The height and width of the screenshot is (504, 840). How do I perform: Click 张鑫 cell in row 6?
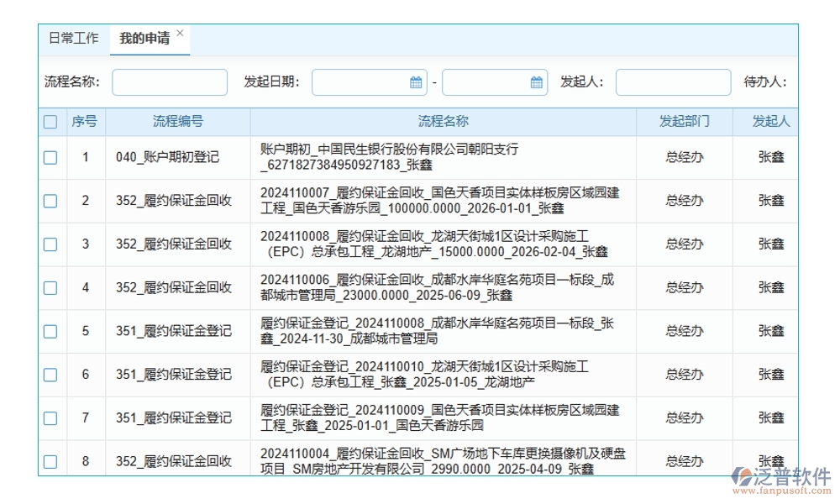(771, 375)
